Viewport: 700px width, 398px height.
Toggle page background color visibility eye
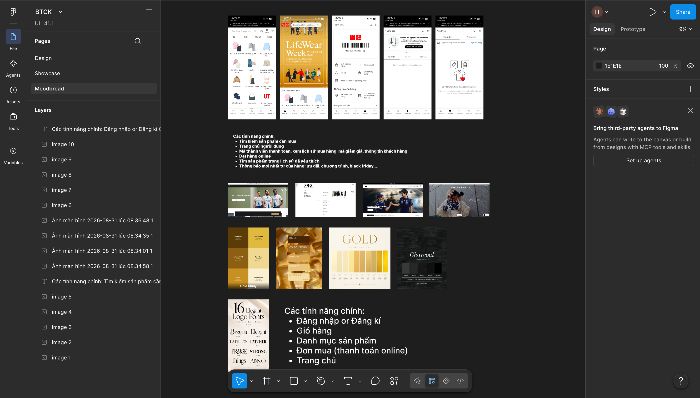(690, 66)
